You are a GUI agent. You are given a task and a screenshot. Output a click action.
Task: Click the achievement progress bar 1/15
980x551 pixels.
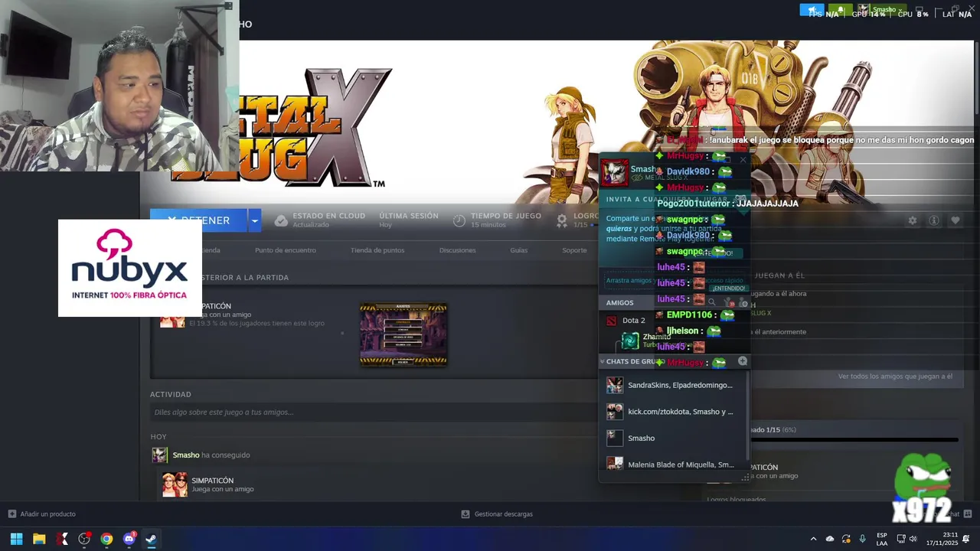point(854,440)
